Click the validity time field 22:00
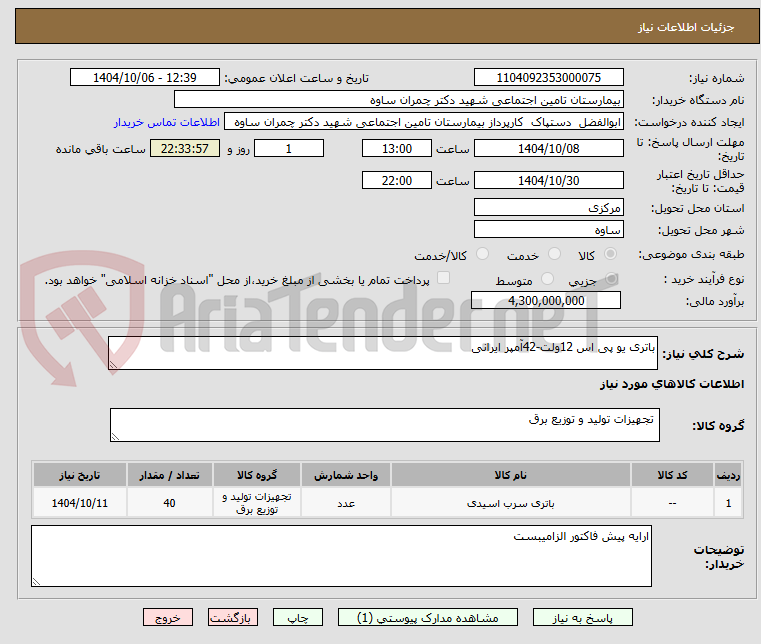Viewport: 761px width, 644px height. click(397, 180)
